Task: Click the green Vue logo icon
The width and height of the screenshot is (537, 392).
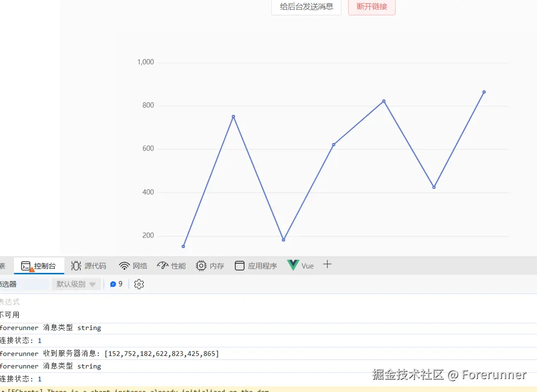Action: (293, 265)
